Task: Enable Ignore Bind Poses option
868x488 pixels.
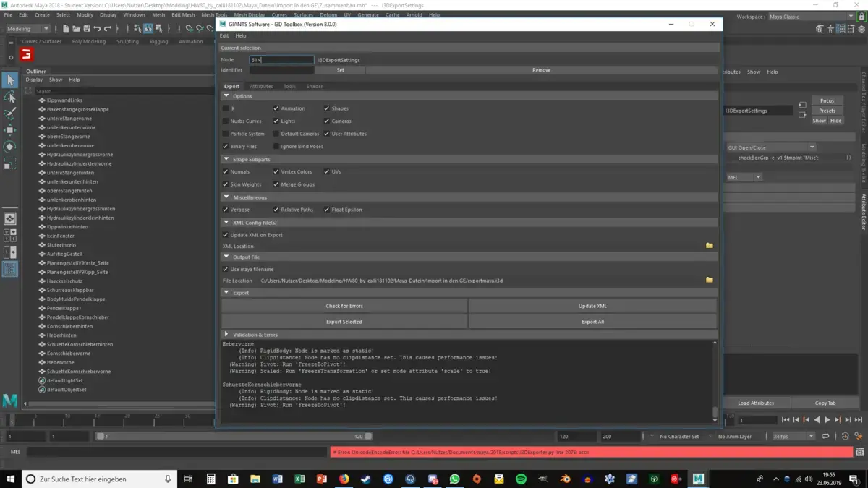Action: pyautogui.click(x=276, y=146)
